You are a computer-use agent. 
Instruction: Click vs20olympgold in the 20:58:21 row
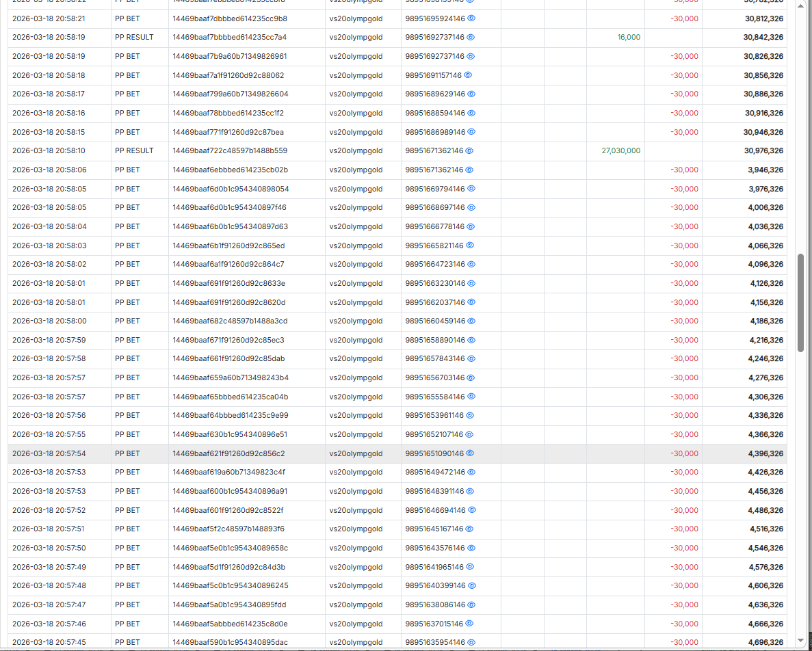356,18
